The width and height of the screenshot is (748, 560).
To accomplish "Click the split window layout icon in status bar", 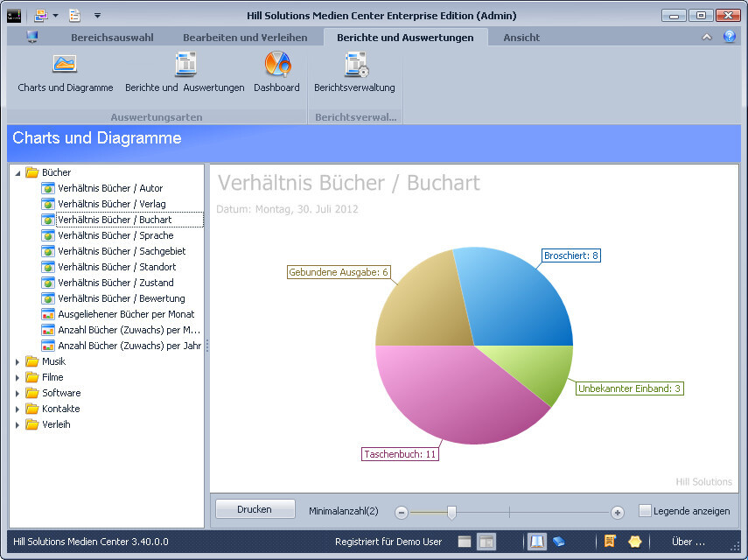I will [486, 542].
